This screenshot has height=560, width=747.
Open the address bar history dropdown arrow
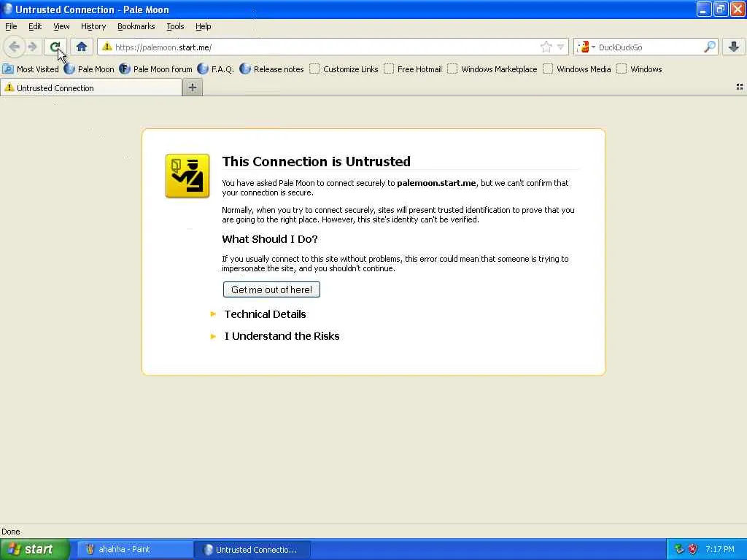561,47
